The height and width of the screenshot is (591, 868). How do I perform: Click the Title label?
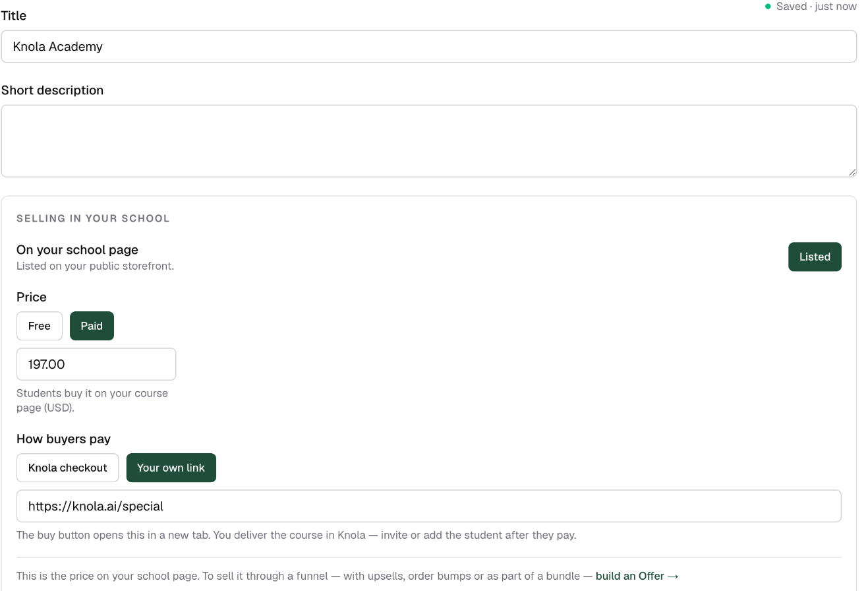[14, 16]
